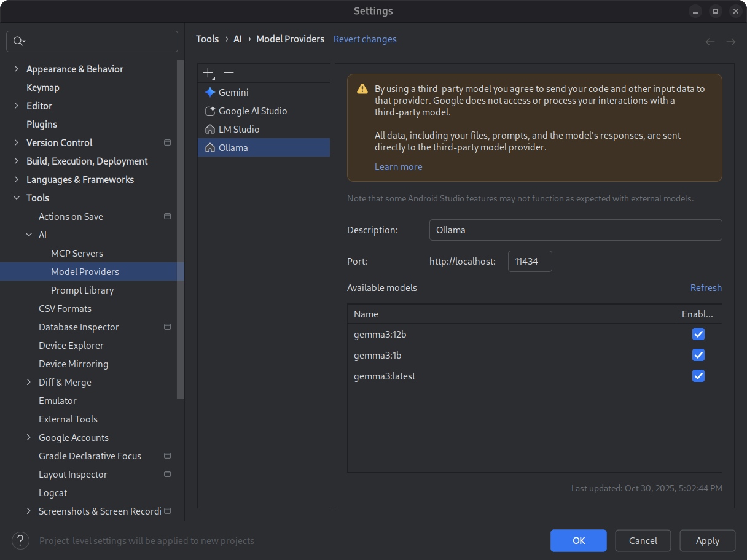Uncheck the gemma3:1b model
This screenshot has width=747, height=560.
pos(698,355)
